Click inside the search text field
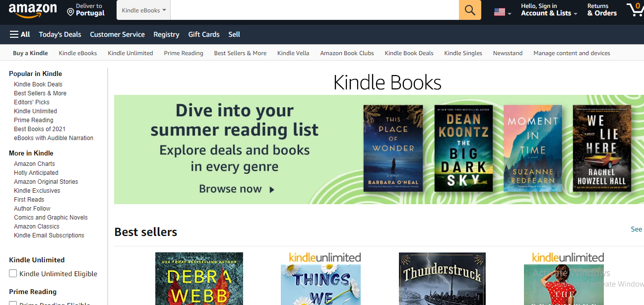Screen dimensions: 644x305 [x=315, y=10]
